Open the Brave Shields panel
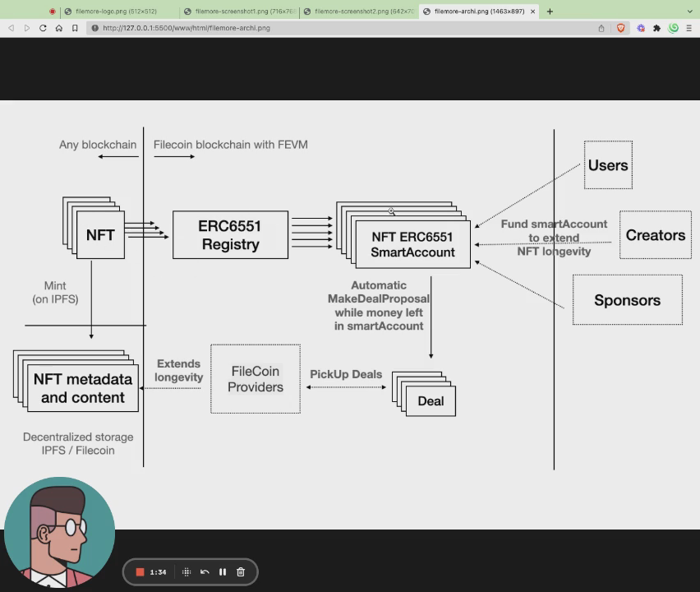 pos(620,28)
